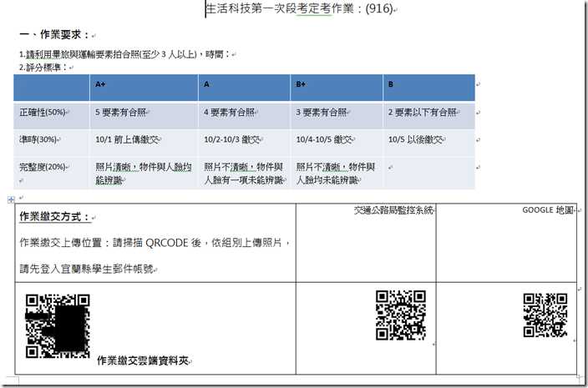The width and height of the screenshot is (588, 388).
Task: Click the GOOGLE 地圖 label
Action: tap(548, 210)
